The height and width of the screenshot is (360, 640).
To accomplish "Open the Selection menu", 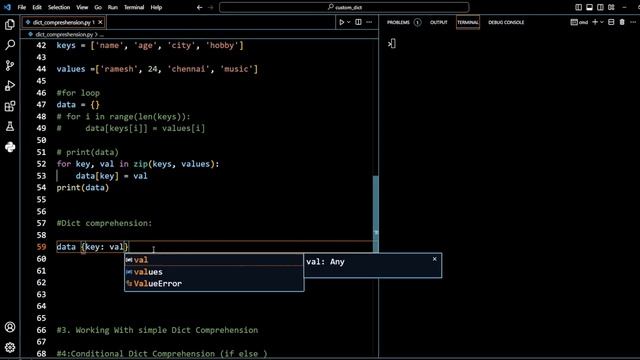I will tap(59, 7).
